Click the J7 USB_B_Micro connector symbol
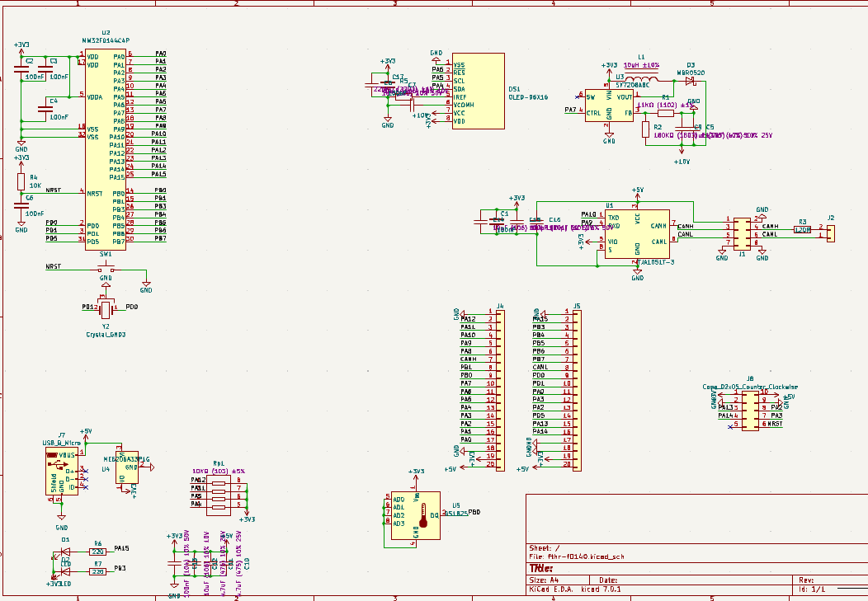 (x=61, y=471)
